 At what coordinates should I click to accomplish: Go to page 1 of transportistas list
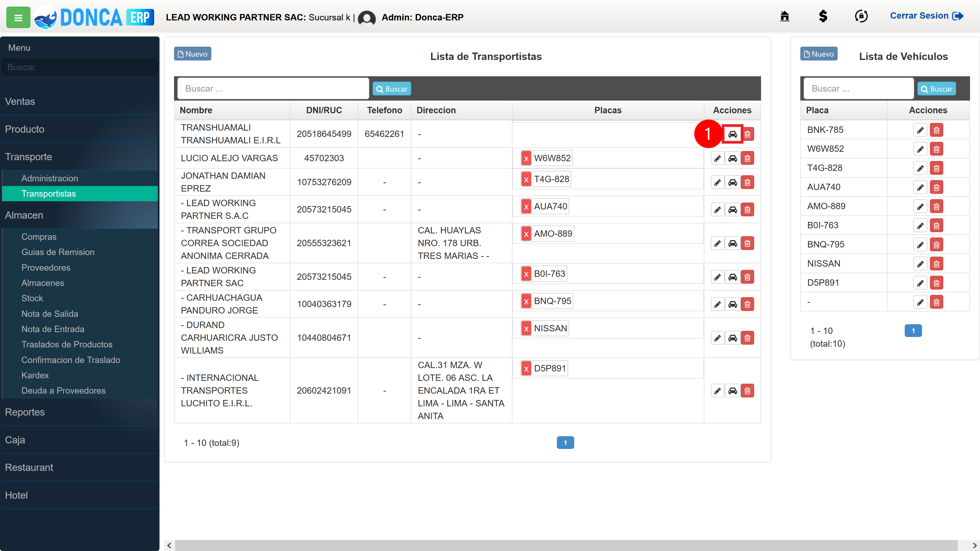click(565, 443)
